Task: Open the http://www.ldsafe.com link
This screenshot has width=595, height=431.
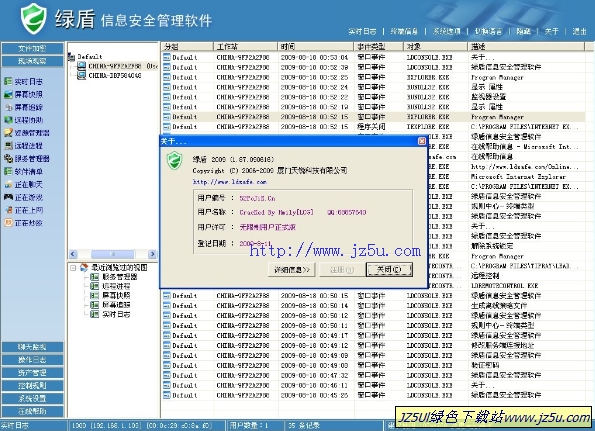Action: pos(229,182)
